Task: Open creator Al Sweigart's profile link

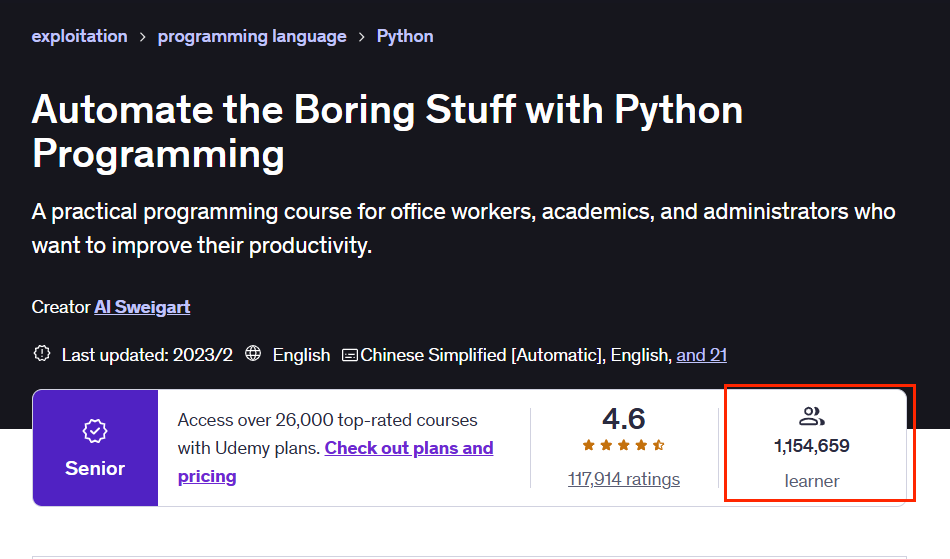Action: (142, 307)
